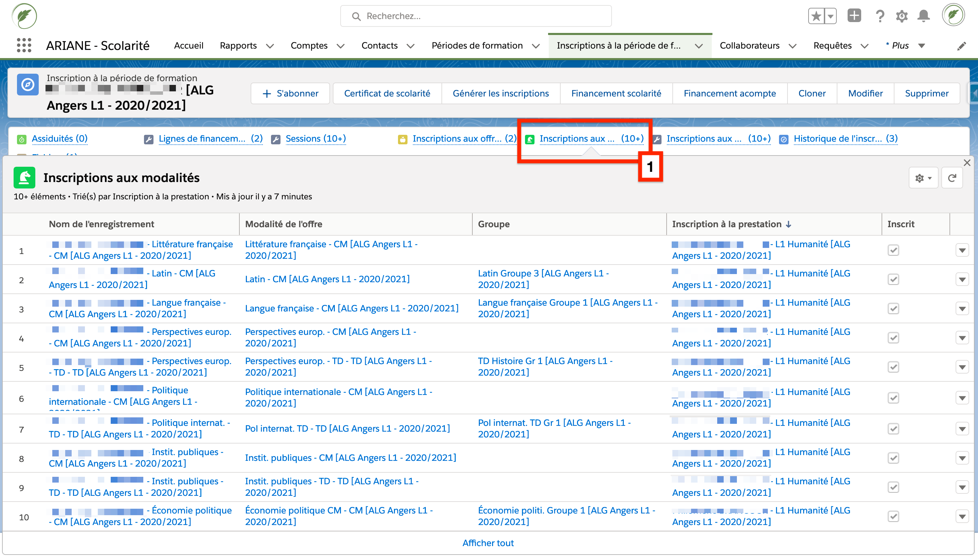
Task: Toggle Inscrit checkbox in row 10
Action: pyautogui.click(x=893, y=516)
